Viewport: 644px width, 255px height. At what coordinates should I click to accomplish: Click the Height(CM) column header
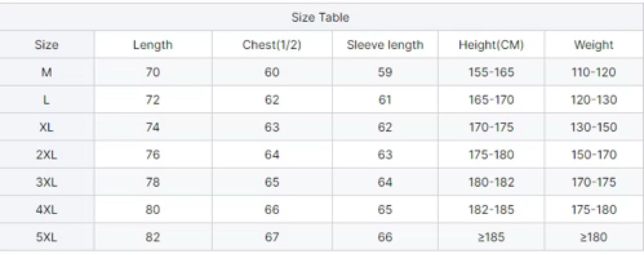[491, 45]
